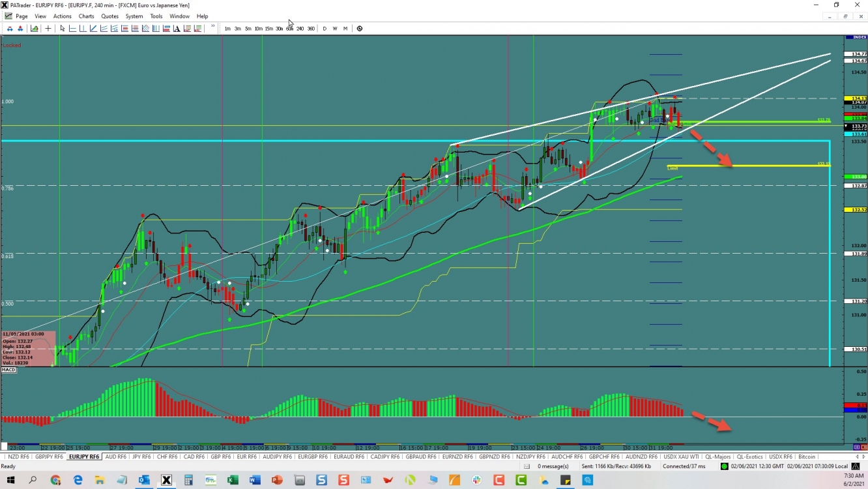Click the MACD indicator panel label

click(x=8, y=370)
